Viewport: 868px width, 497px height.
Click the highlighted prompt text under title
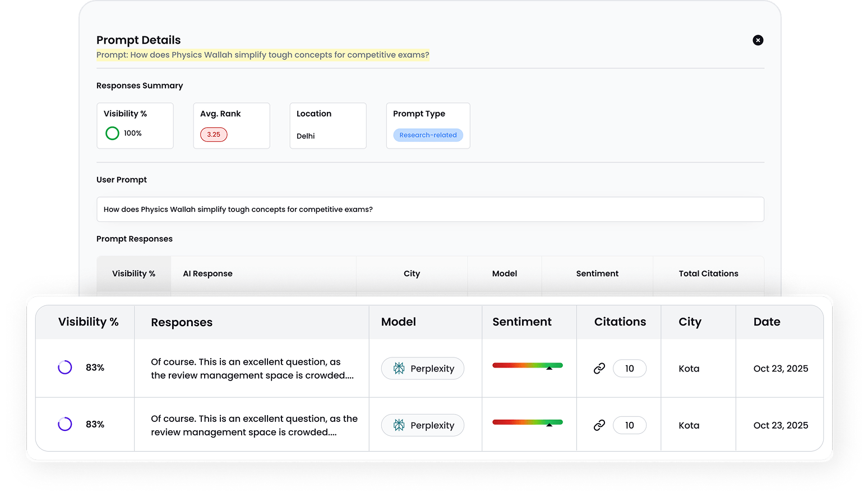coord(262,55)
